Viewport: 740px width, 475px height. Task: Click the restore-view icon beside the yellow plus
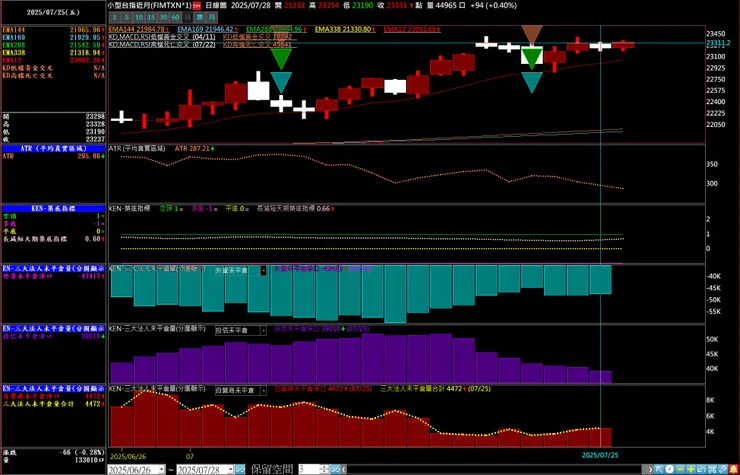click(x=701, y=469)
